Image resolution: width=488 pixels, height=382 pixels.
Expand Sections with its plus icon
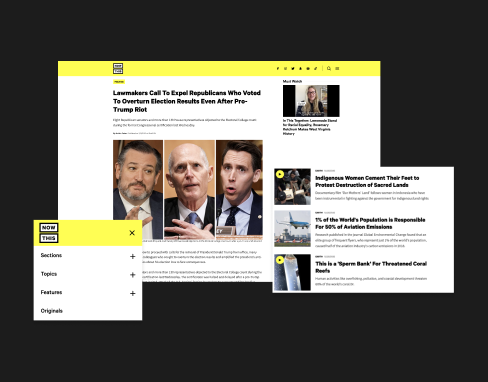click(x=133, y=256)
